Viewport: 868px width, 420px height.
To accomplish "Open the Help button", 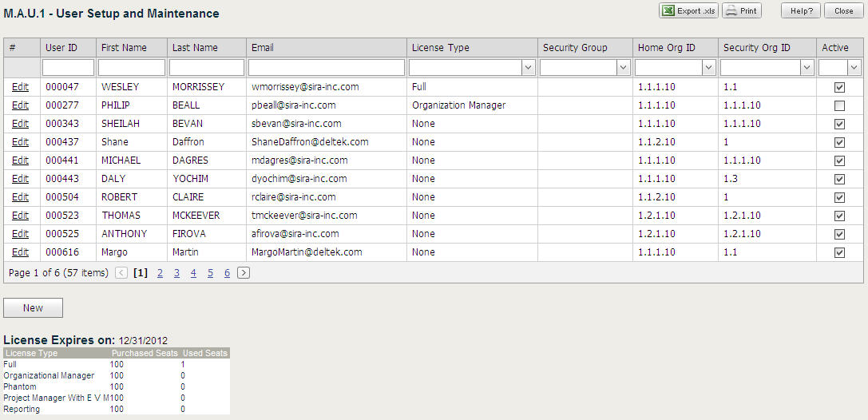I will 801,11.
